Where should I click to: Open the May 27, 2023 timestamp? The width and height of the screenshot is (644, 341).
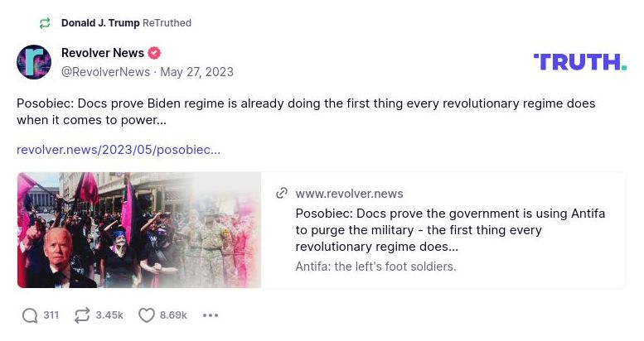coord(196,72)
